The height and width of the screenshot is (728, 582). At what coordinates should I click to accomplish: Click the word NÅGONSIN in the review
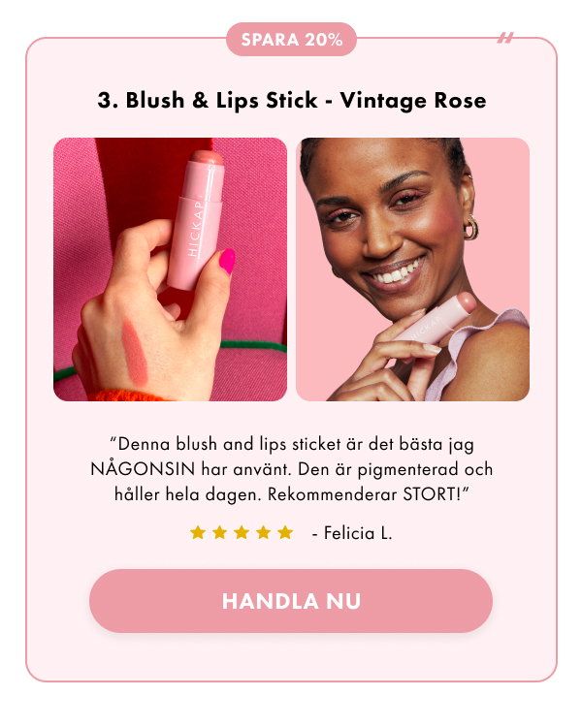[x=143, y=469]
